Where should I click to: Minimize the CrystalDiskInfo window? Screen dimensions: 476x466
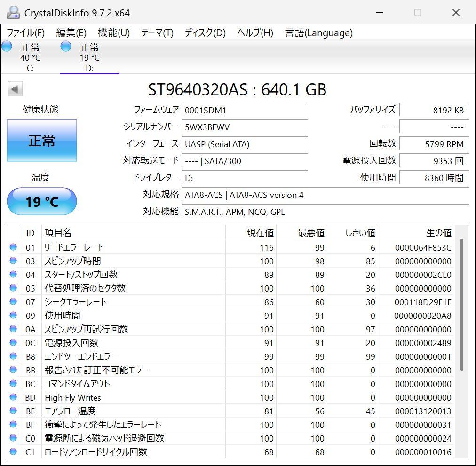click(x=380, y=12)
